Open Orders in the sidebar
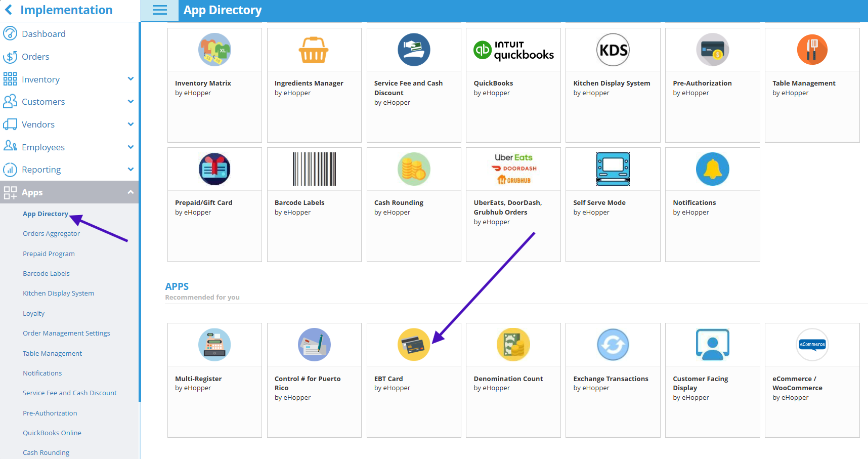Screen dimensions: 868x459 (x=35, y=57)
